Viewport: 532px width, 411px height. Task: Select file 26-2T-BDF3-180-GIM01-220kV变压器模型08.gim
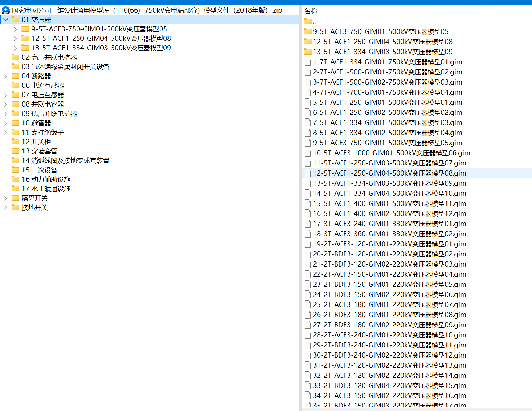[389, 315]
